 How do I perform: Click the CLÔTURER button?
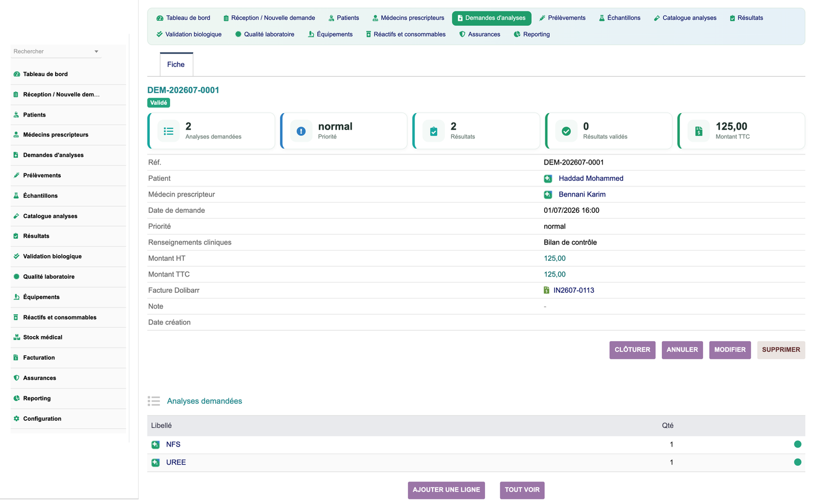[x=632, y=350]
